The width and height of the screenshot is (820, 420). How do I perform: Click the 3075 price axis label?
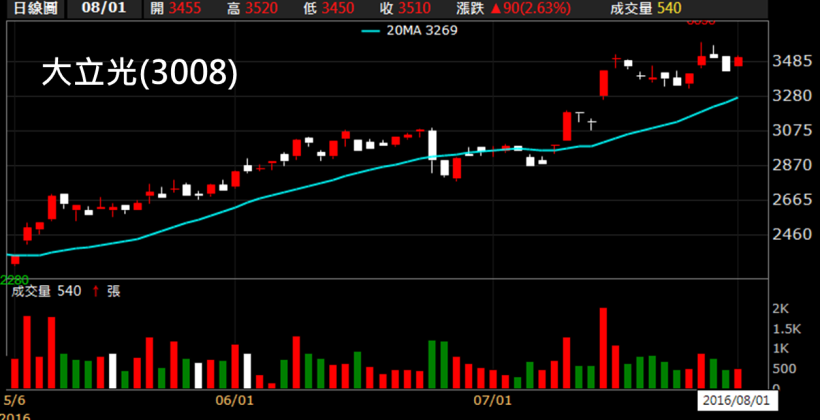793,130
